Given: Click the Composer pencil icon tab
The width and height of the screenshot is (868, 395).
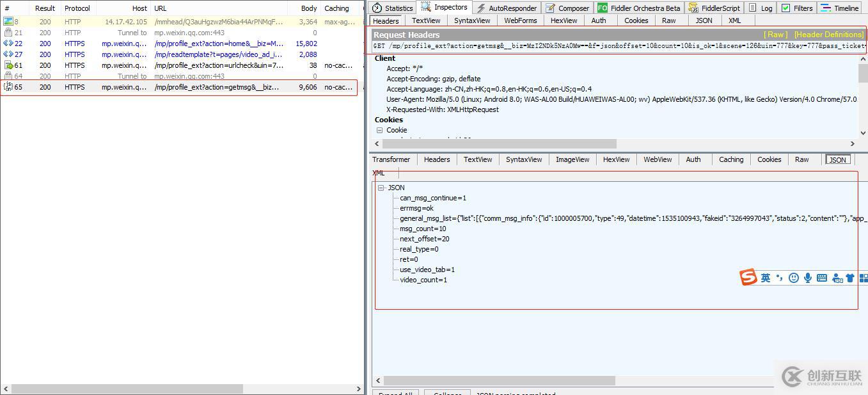Looking at the screenshot, I should [x=567, y=8].
